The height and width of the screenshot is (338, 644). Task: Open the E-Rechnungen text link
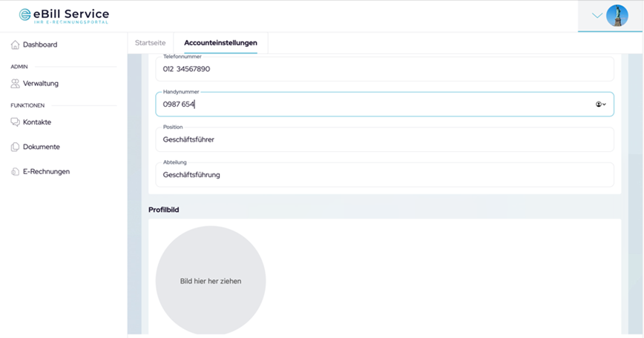tap(46, 172)
